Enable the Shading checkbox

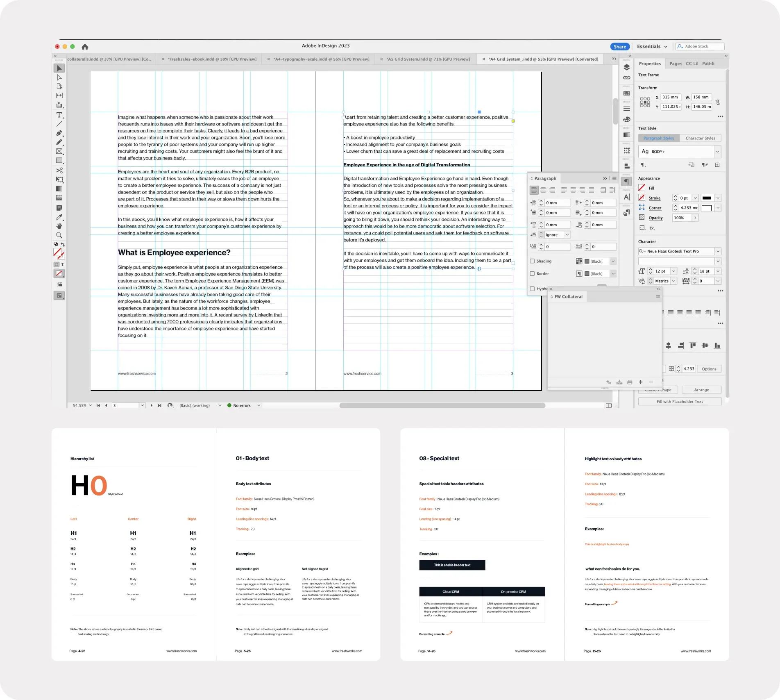click(x=532, y=261)
